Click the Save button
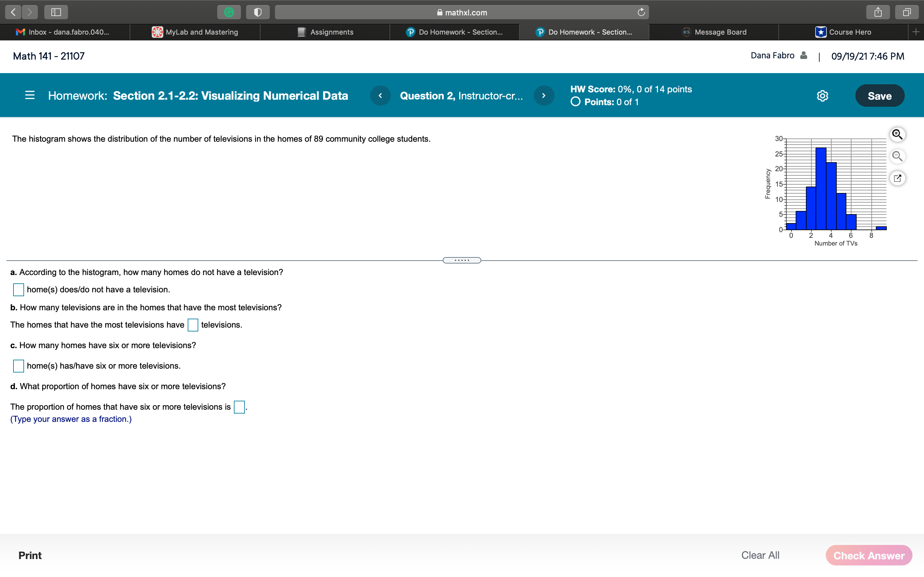This screenshot has width=924, height=577. tap(879, 96)
